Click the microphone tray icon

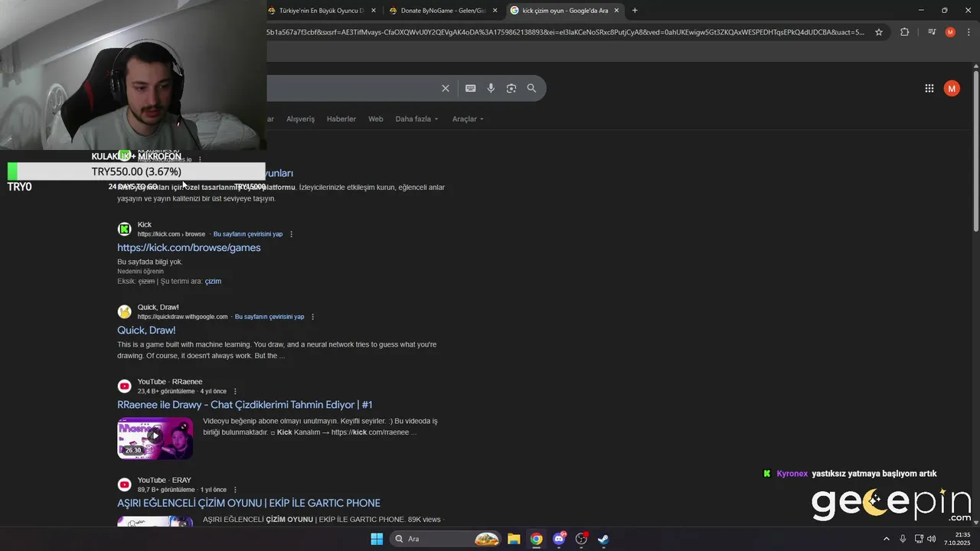[903, 539]
